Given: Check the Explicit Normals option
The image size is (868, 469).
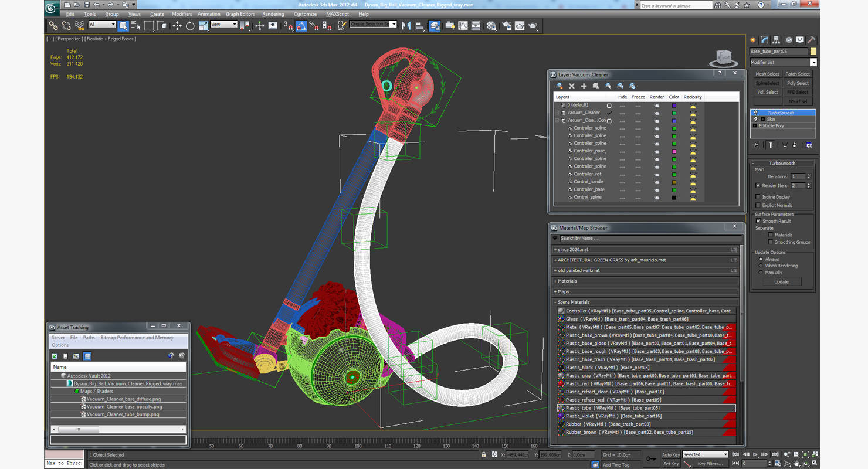Looking at the screenshot, I should click(x=758, y=205).
